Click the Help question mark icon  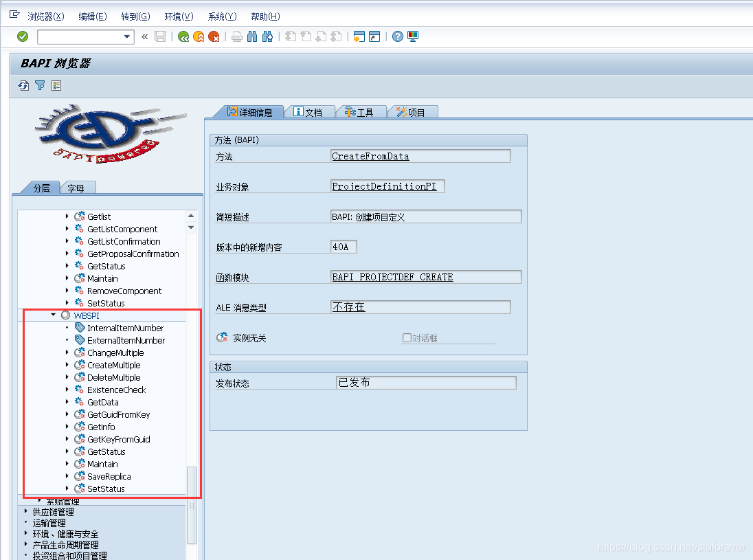(x=398, y=36)
